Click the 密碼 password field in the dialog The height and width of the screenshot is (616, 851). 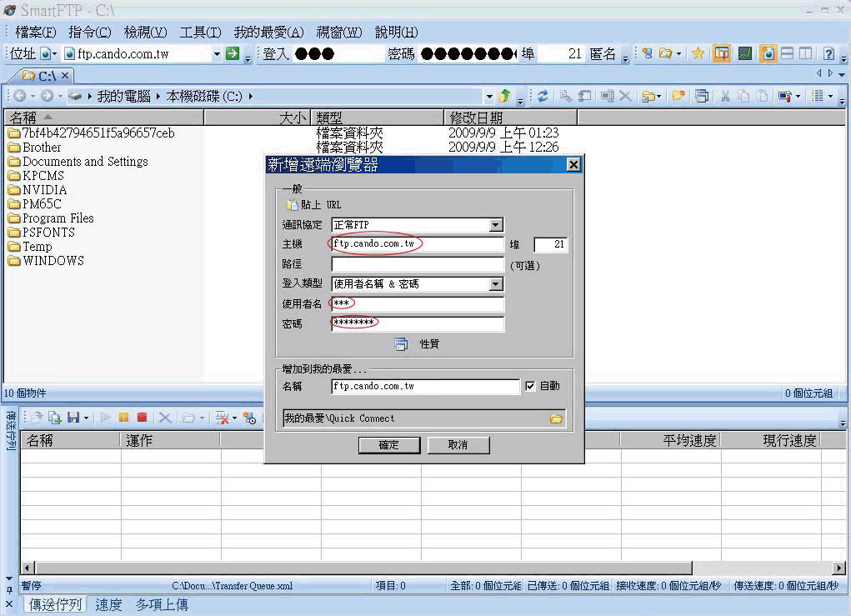point(418,323)
